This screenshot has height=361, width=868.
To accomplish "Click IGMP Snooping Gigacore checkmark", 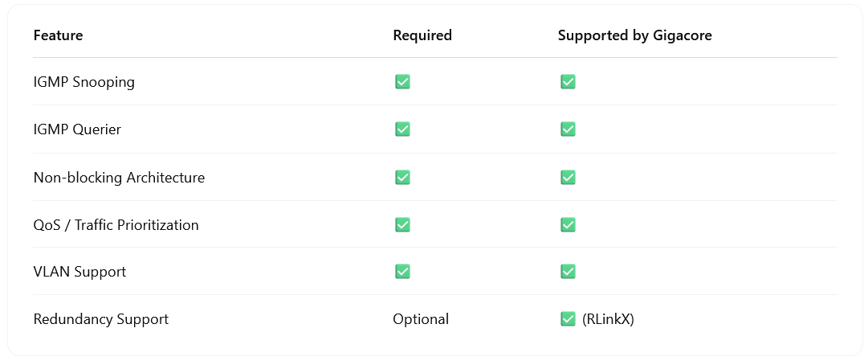I will 568,82.
